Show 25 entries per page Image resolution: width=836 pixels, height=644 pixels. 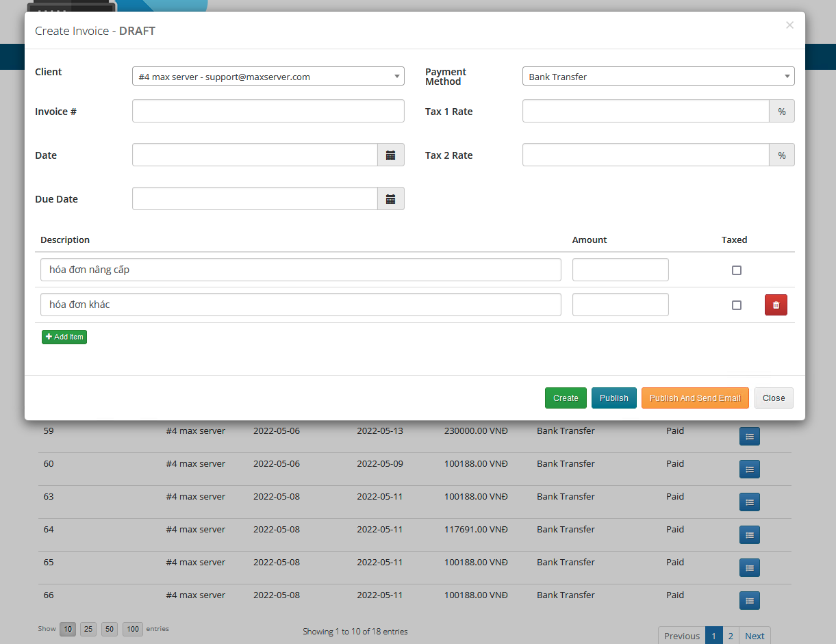point(88,629)
